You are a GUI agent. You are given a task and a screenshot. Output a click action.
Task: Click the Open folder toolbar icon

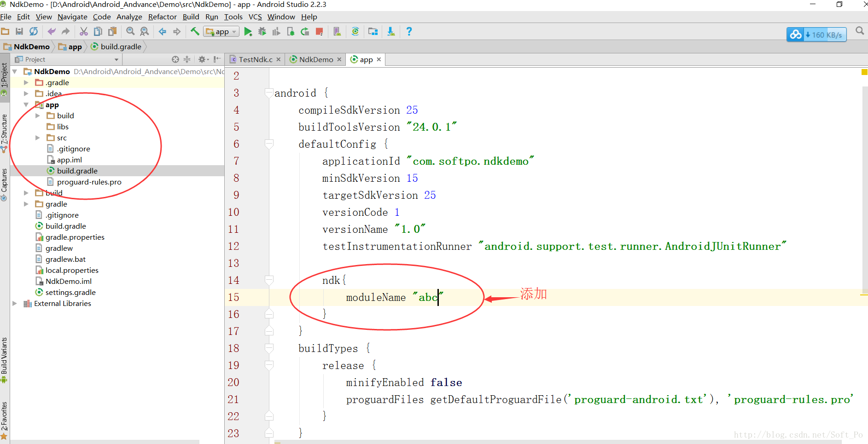(x=5, y=32)
